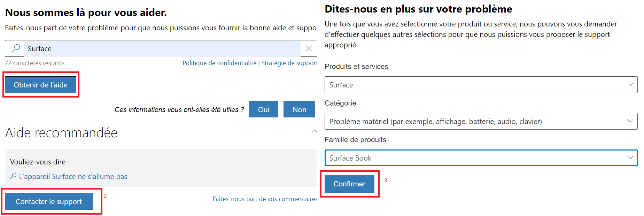Open the Produits et services dropdown
Screen dimensions: 644x216
(x=481, y=85)
